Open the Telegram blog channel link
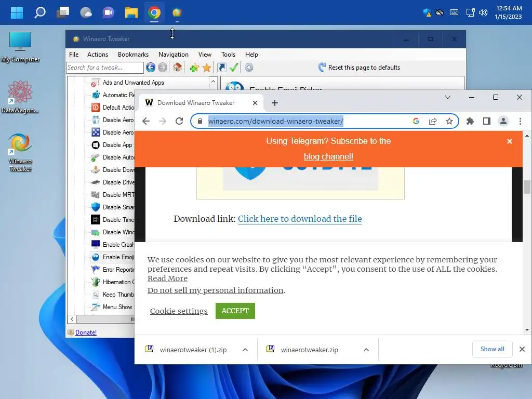The width and height of the screenshot is (532, 399). [328, 157]
